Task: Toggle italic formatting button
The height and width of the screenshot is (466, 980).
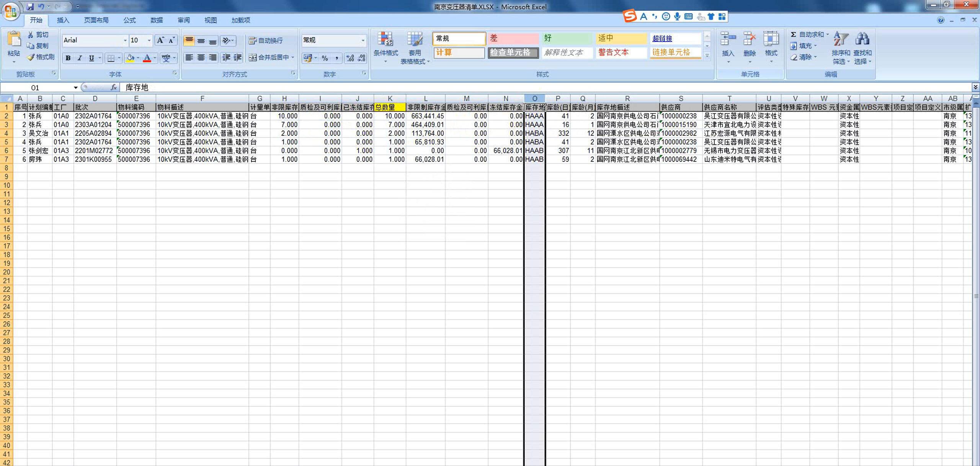Action: point(80,58)
